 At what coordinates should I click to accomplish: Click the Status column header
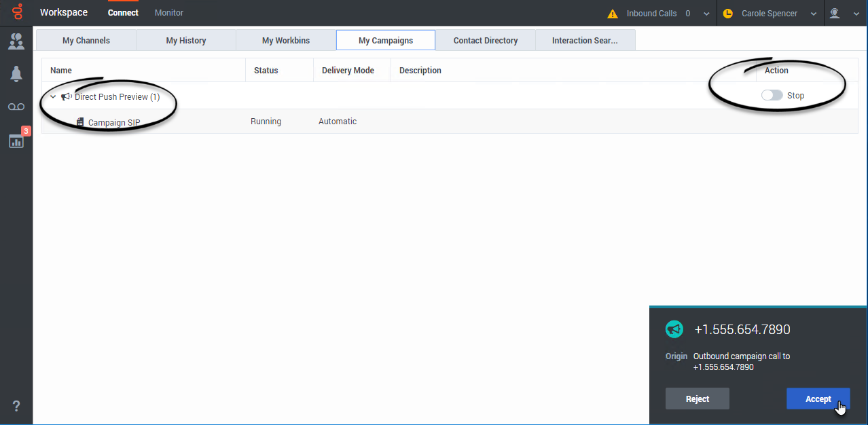click(x=266, y=71)
